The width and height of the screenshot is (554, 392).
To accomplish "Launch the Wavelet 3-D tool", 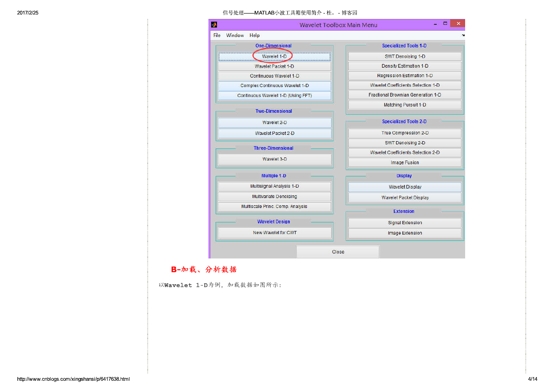I will click(x=274, y=159).
